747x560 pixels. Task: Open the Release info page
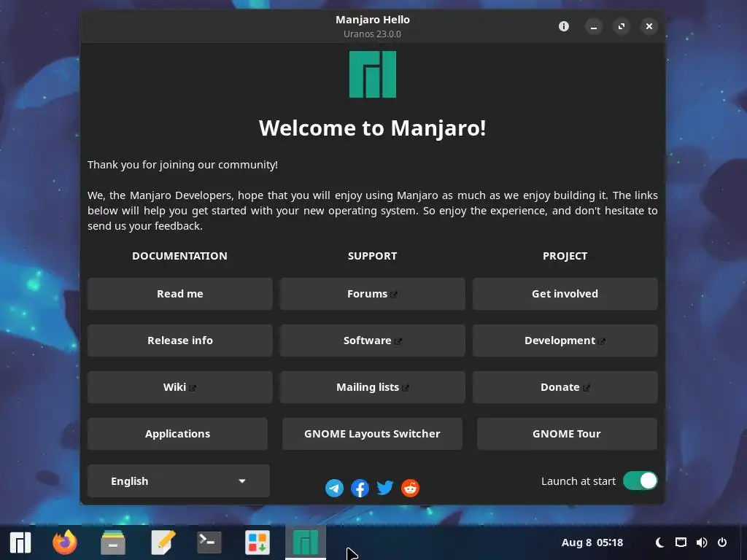pos(180,341)
